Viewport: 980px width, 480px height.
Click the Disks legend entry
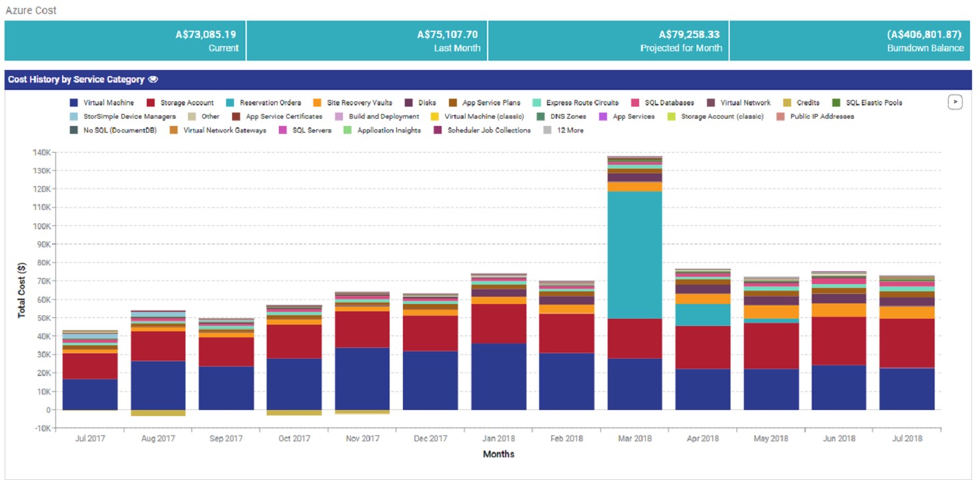[420, 103]
